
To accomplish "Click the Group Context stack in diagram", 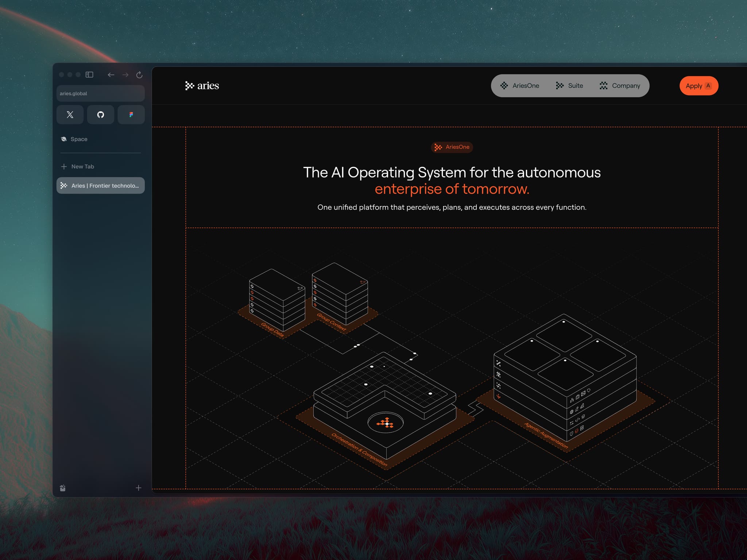I will [x=340, y=293].
